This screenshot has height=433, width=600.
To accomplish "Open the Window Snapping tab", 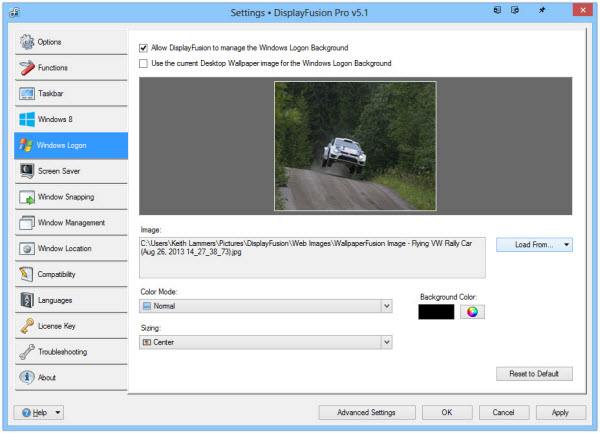I will pos(71,197).
